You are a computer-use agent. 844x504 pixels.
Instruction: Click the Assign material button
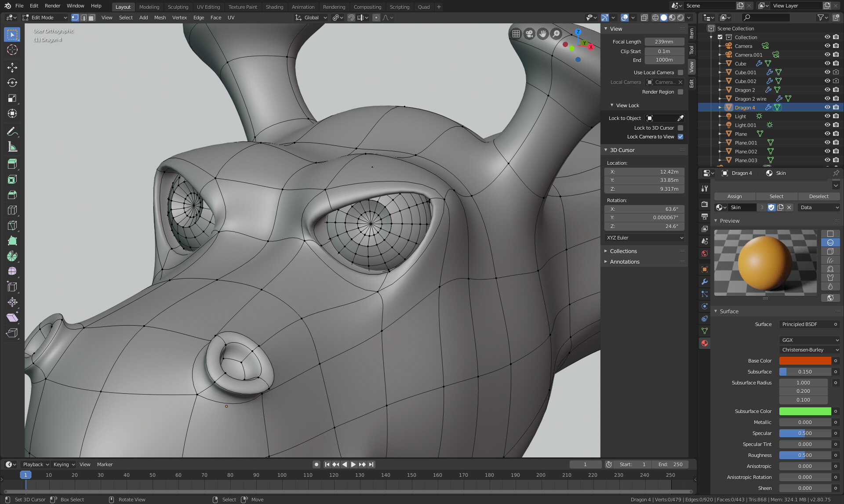734,196
